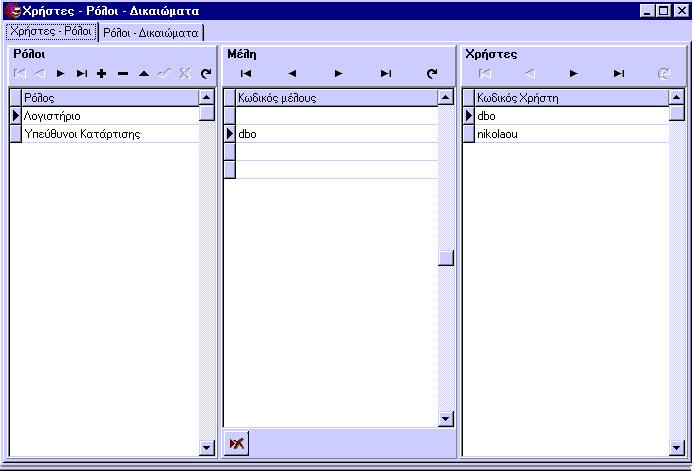The width and height of the screenshot is (693, 471).
Task: Add a new role with the plus icon
Action: pos(102,74)
